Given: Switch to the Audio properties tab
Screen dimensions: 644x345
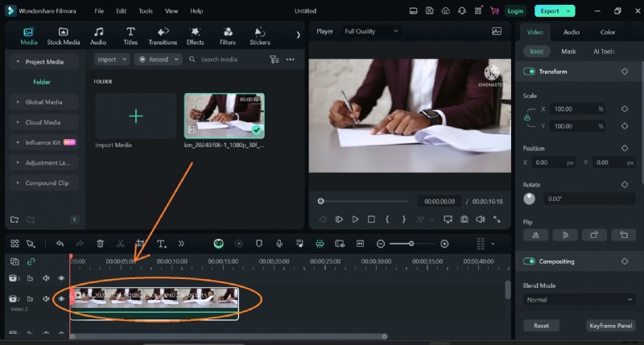Looking at the screenshot, I should click(x=572, y=32).
